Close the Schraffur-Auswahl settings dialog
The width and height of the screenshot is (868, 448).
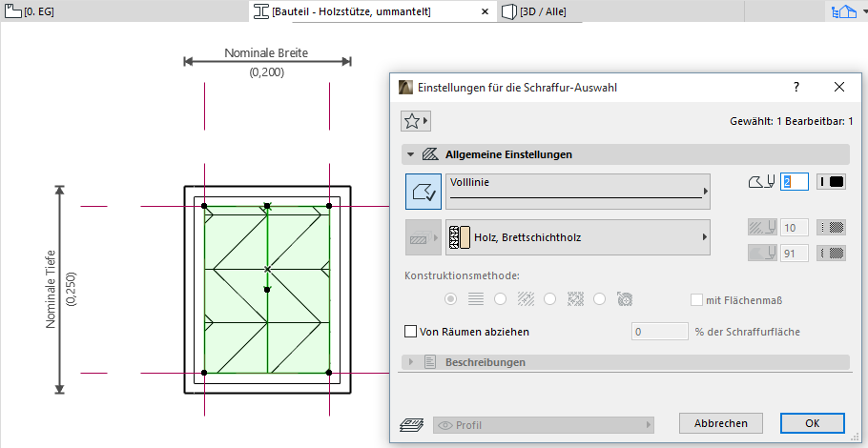click(839, 87)
